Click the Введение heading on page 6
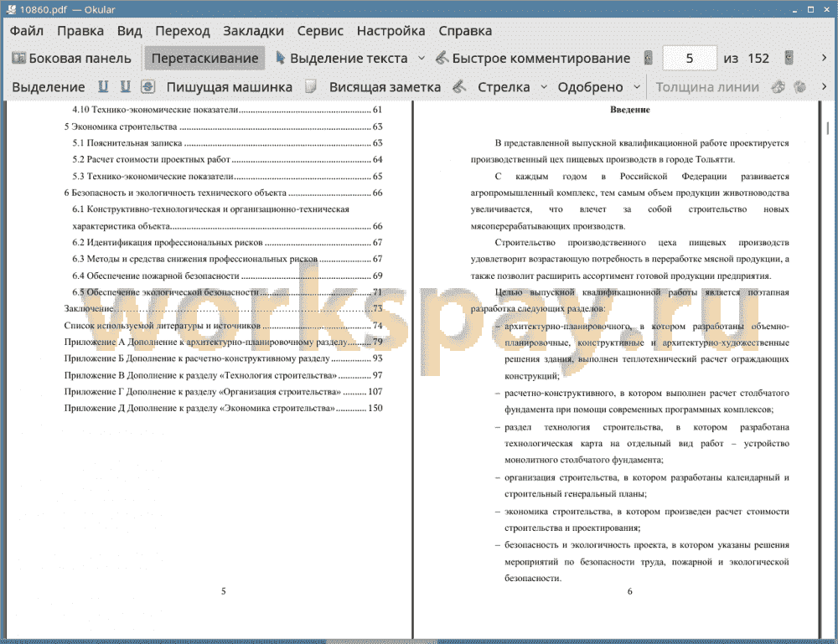This screenshot has height=644, width=838. (x=630, y=110)
